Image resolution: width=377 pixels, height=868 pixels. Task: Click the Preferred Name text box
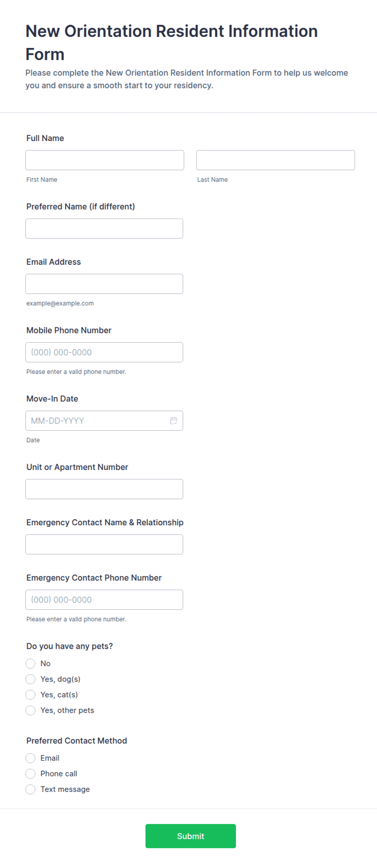tap(104, 228)
